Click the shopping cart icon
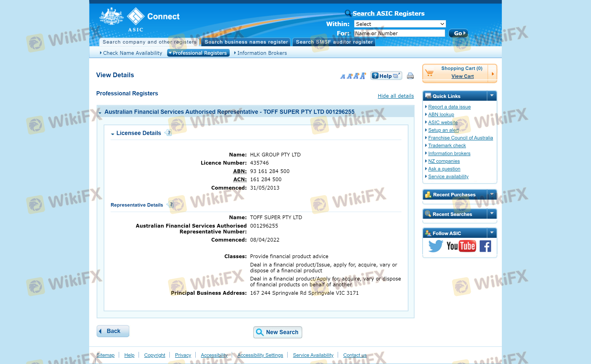Viewport: 591px width, 364px height. coord(429,73)
